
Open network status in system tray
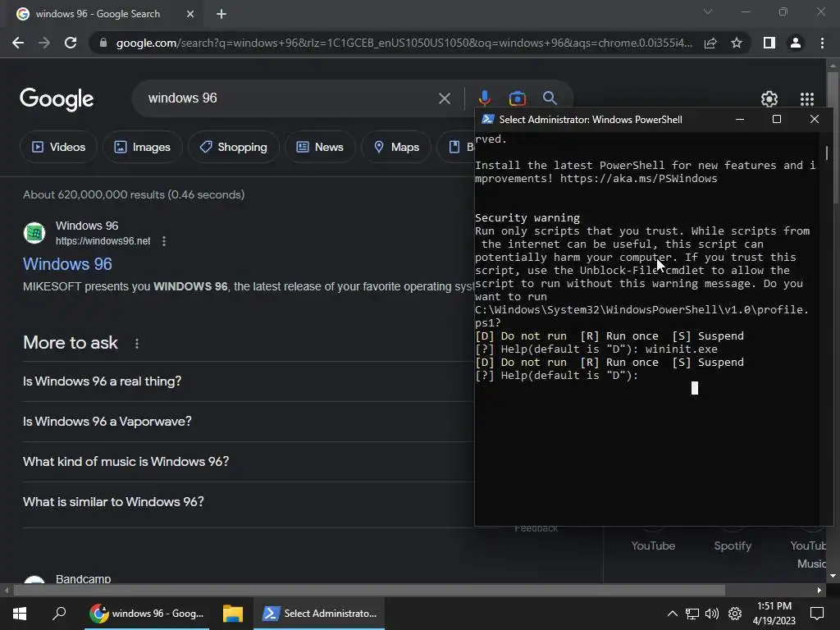pyautogui.click(x=692, y=614)
